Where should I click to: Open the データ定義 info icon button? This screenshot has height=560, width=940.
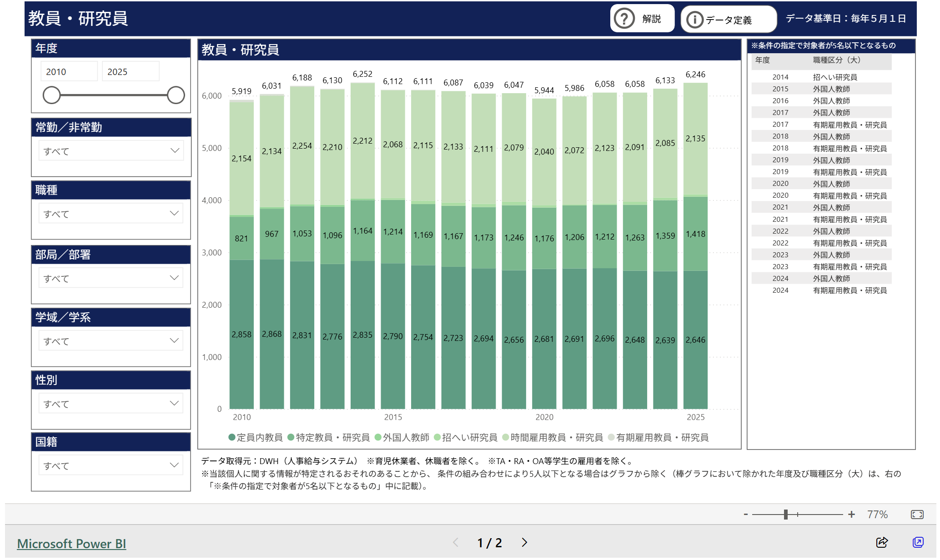click(694, 20)
